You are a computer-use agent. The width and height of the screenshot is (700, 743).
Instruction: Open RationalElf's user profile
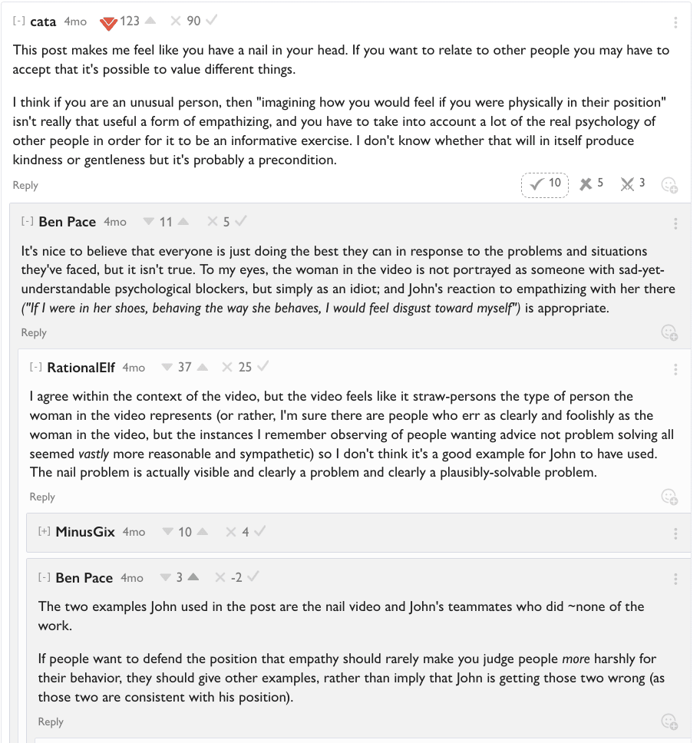(x=81, y=368)
